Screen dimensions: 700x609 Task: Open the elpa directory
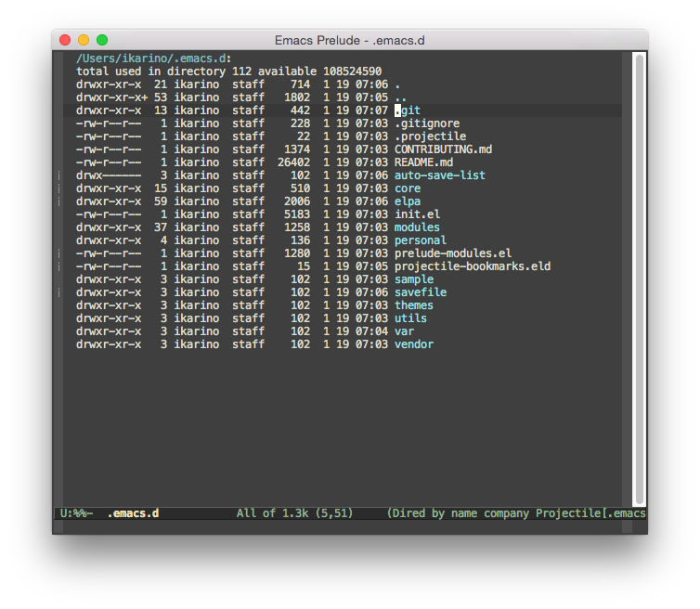tap(408, 201)
